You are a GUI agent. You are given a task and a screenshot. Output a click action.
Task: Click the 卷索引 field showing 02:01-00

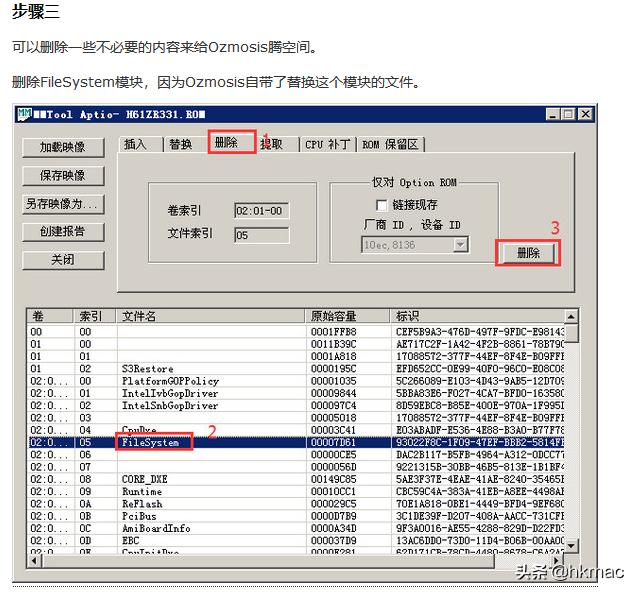261,210
